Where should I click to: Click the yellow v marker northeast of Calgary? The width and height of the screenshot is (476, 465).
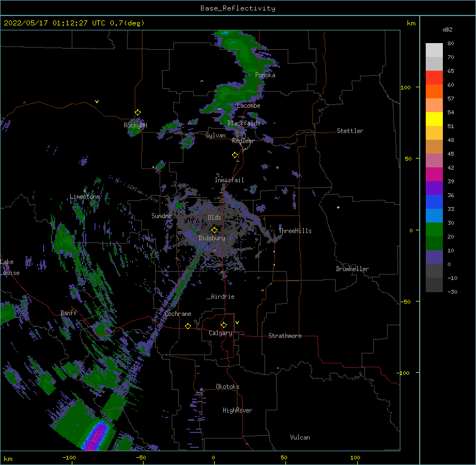pos(237,323)
